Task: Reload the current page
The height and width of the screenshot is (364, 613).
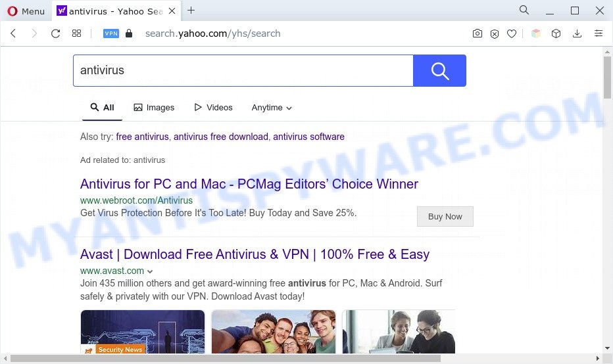Action: pos(55,34)
